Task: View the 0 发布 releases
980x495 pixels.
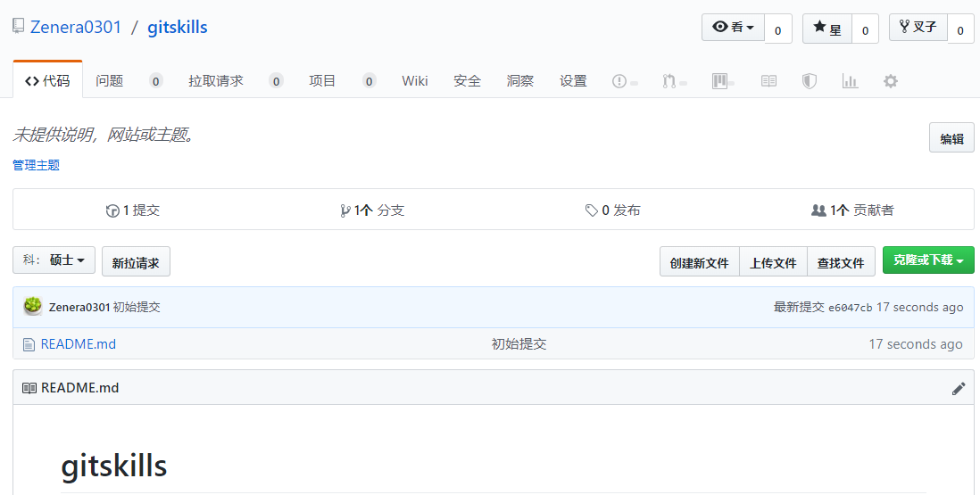Action: (612, 210)
